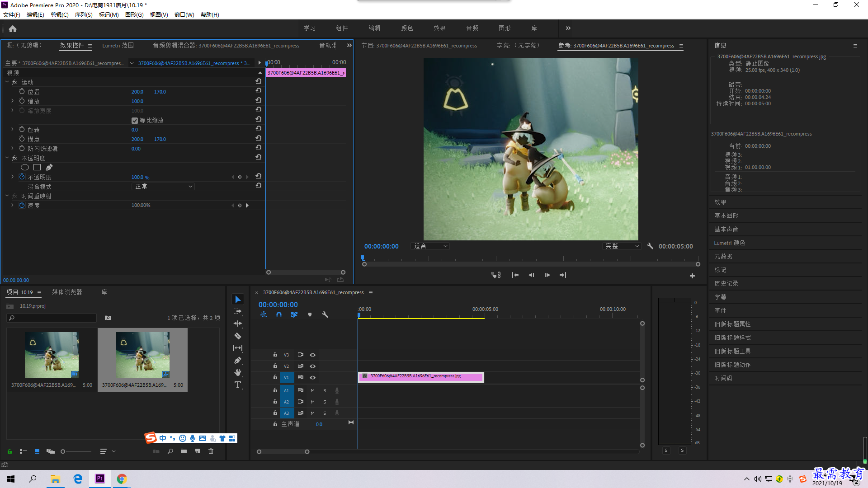
Task: Click the Home icon
Action: coord(13,28)
